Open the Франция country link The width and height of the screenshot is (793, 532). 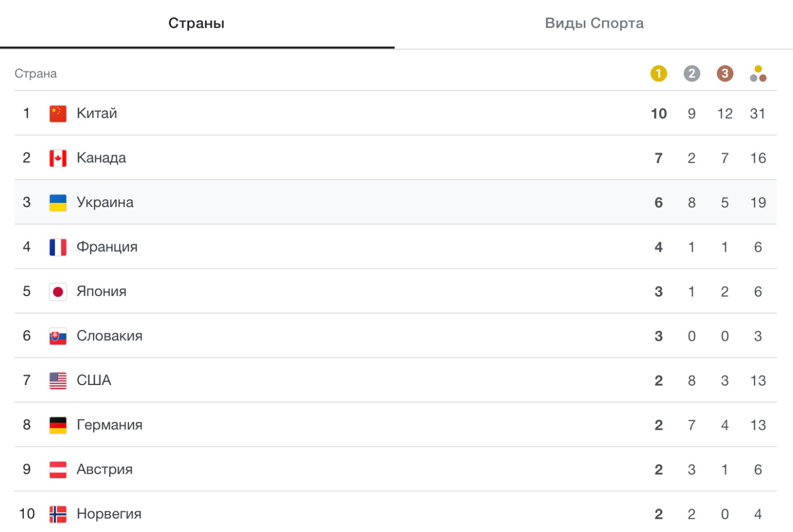(107, 247)
